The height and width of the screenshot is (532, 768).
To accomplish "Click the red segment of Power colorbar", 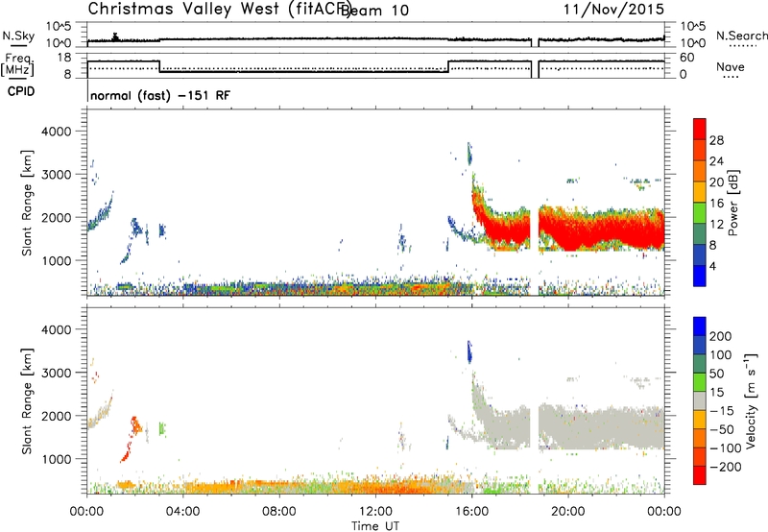I will 700,130.
